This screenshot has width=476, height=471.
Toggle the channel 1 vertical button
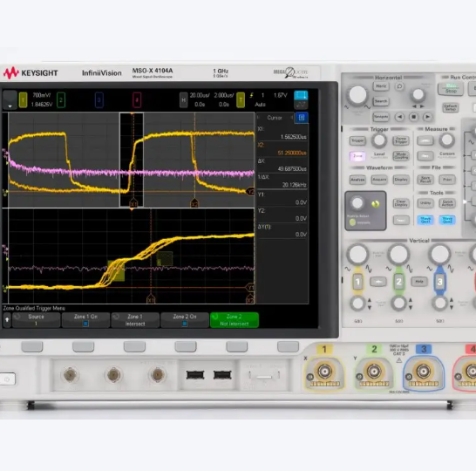pos(357,282)
